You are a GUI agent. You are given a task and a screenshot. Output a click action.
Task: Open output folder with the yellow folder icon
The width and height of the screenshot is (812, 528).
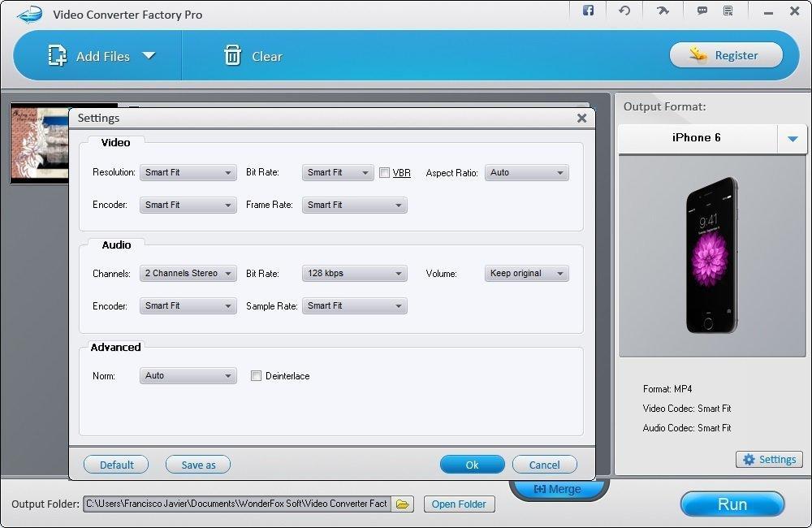click(x=403, y=504)
